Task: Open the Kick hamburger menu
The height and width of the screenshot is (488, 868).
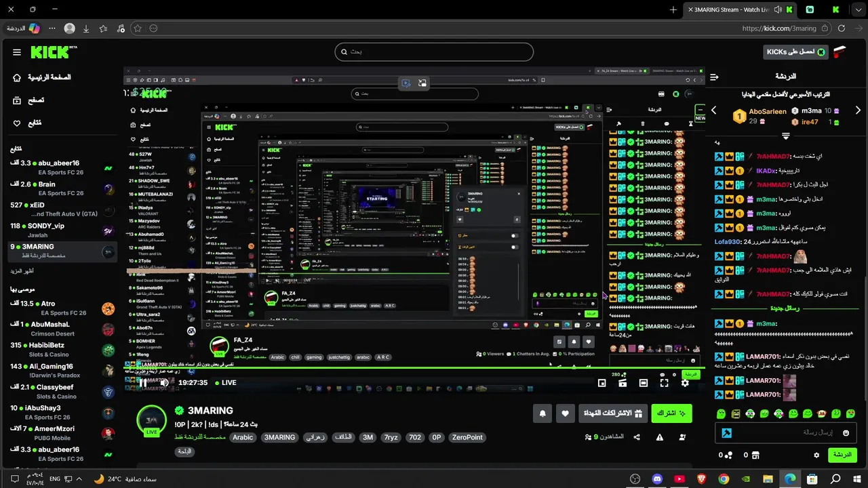Action: [16, 52]
